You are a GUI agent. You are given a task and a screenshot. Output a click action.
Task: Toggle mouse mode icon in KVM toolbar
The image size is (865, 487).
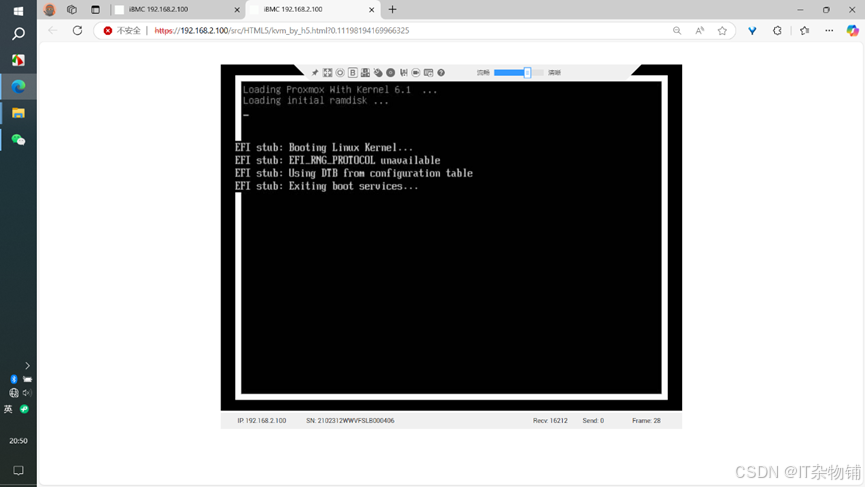pyautogui.click(x=378, y=73)
